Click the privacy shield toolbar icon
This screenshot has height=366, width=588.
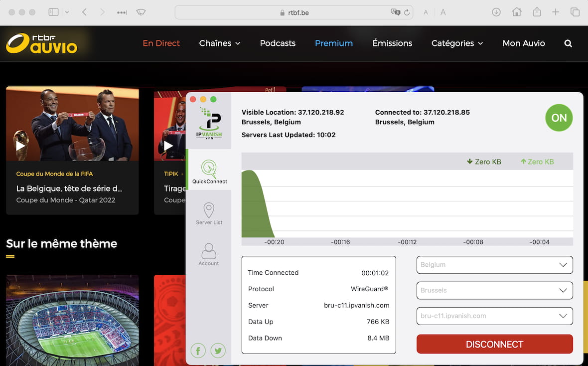click(x=141, y=12)
